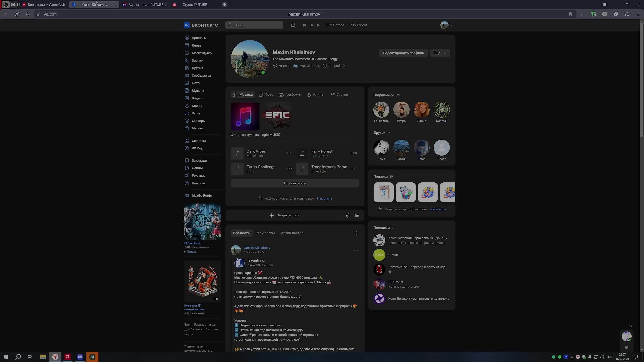Screen dimensions: 644x362
Task: Select the Альбомы profile tab
Action: (x=290, y=95)
